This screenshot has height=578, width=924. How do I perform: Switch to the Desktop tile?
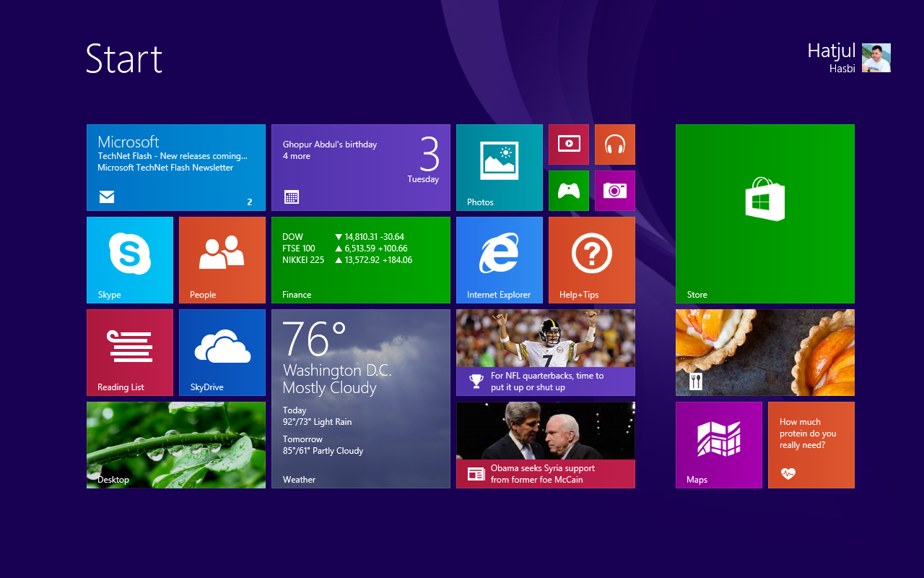[x=176, y=445]
